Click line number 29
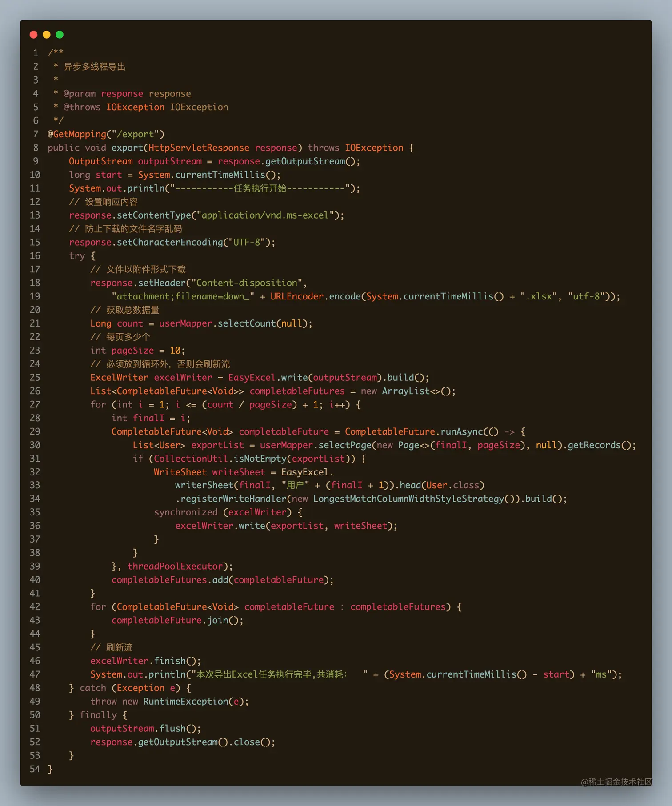The image size is (672, 806). pos(35,432)
